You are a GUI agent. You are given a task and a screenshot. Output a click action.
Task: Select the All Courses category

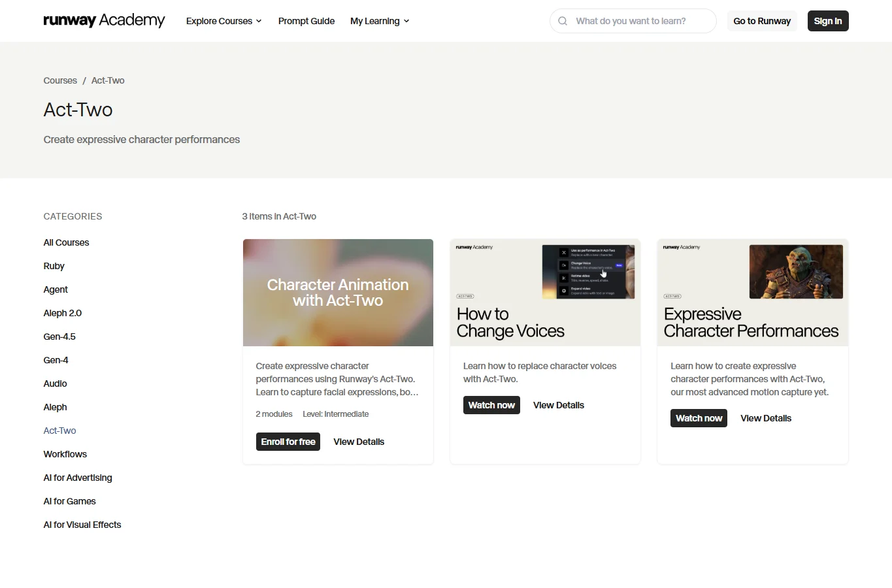(66, 242)
